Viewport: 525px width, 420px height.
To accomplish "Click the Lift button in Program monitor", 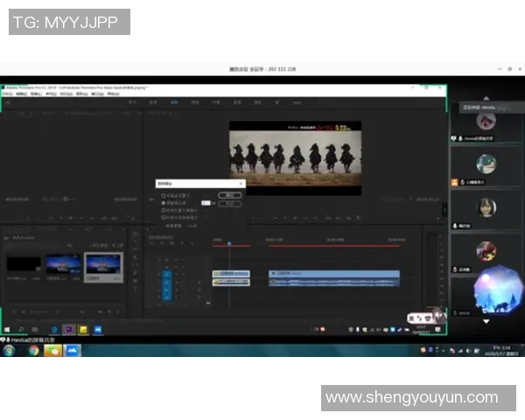I will click(x=328, y=218).
